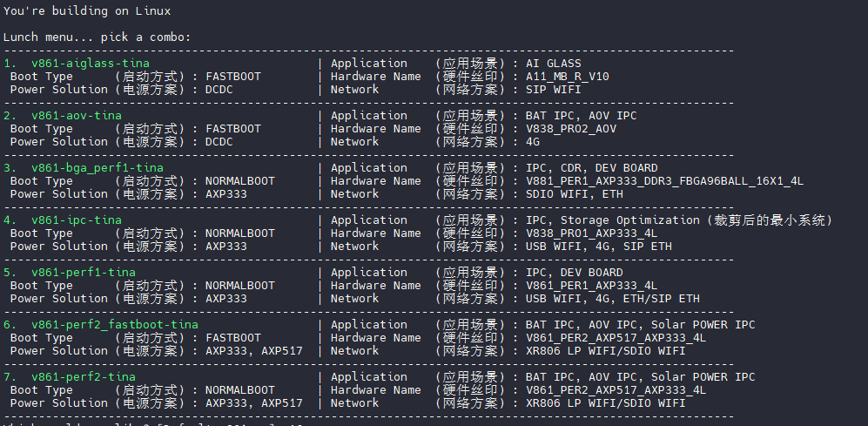The width and height of the screenshot is (868, 426).
Task: Click the "You're building on Linux" text
Action: click(86, 11)
